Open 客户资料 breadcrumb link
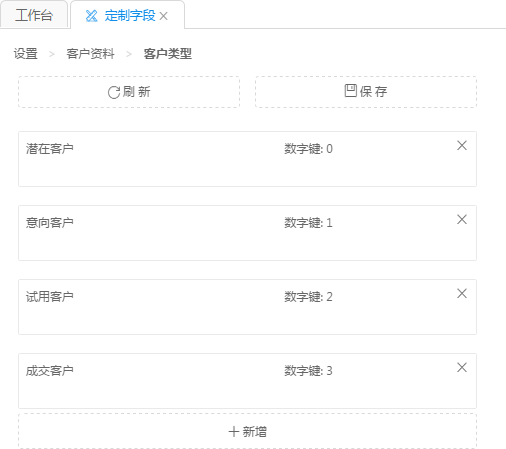 90,54
